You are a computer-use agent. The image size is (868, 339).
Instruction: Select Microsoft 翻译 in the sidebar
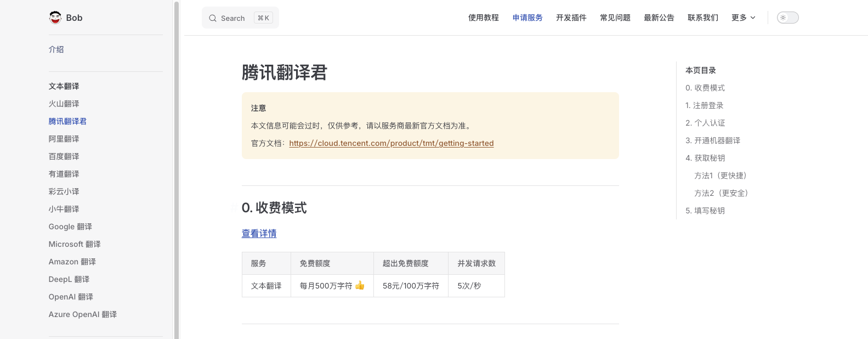coord(75,244)
